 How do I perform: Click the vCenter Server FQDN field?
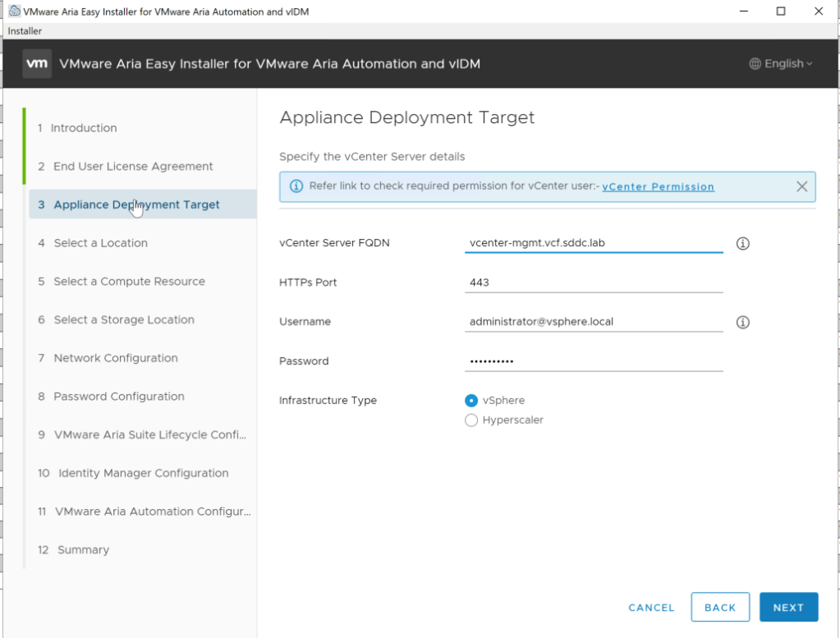tap(593, 243)
